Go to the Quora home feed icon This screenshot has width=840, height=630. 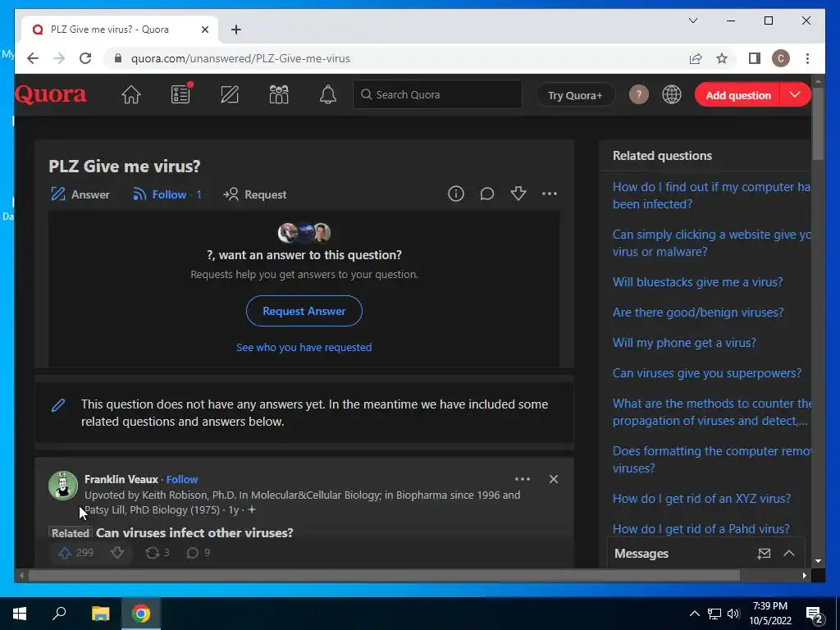tap(131, 95)
